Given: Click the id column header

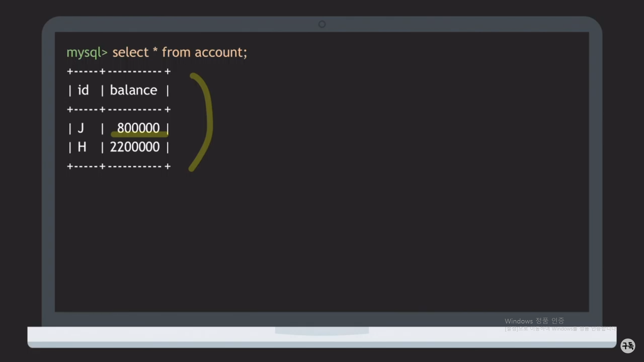Looking at the screenshot, I should [83, 90].
